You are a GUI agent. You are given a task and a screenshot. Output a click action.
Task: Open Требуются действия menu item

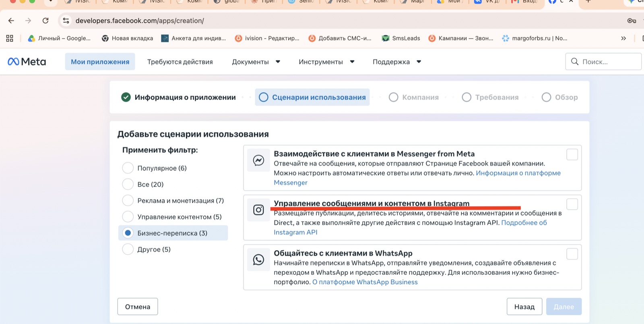tap(180, 62)
